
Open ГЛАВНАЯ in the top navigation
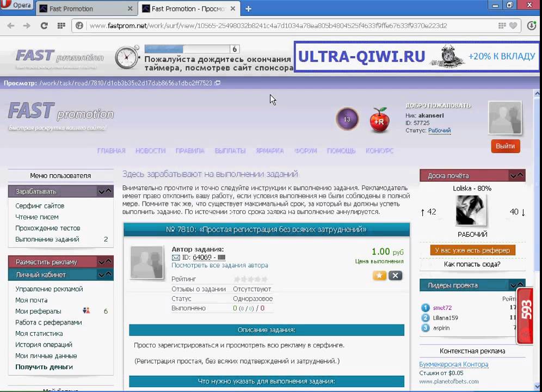point(112,150)
